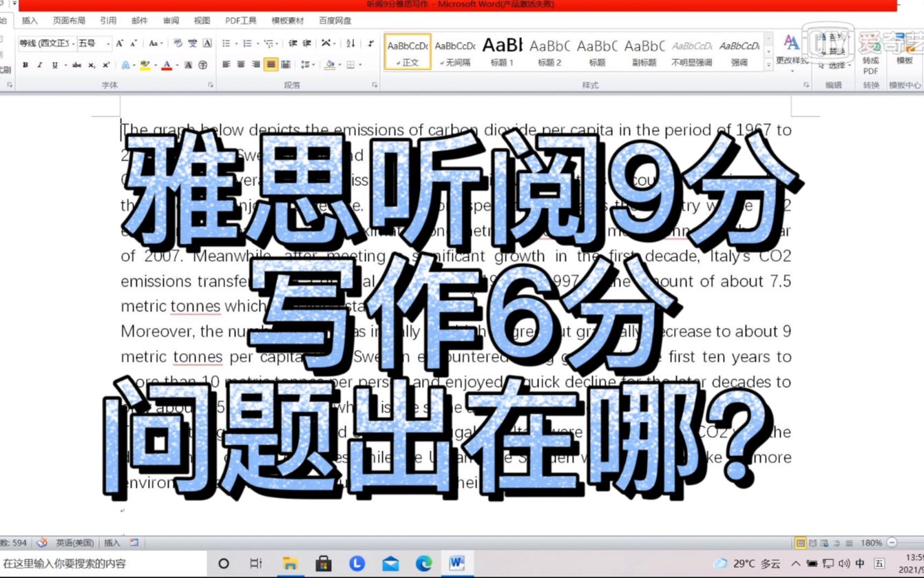
Task: Expand styles gallery more button
Action: 768,65
